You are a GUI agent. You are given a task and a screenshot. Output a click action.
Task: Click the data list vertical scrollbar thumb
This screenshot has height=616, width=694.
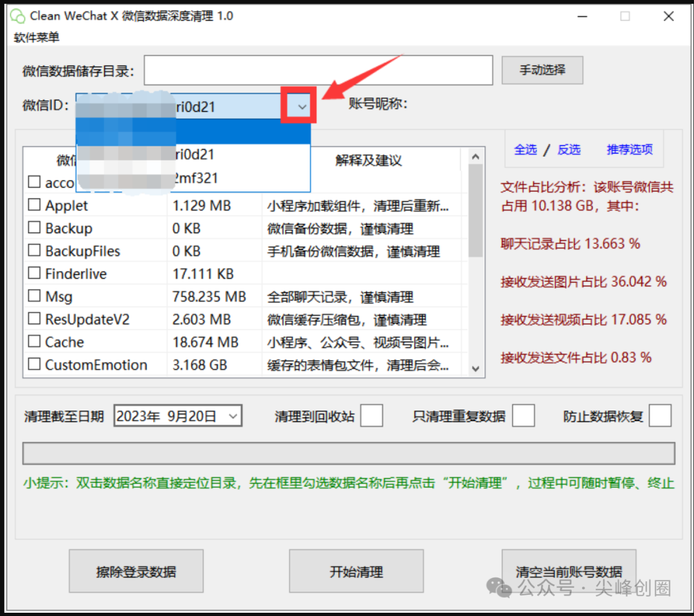(476, 211)
